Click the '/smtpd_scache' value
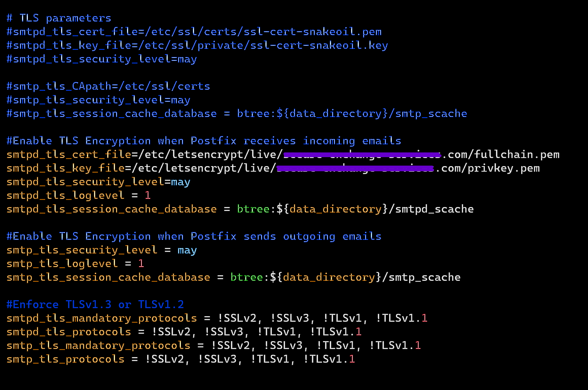 point(431,209)
